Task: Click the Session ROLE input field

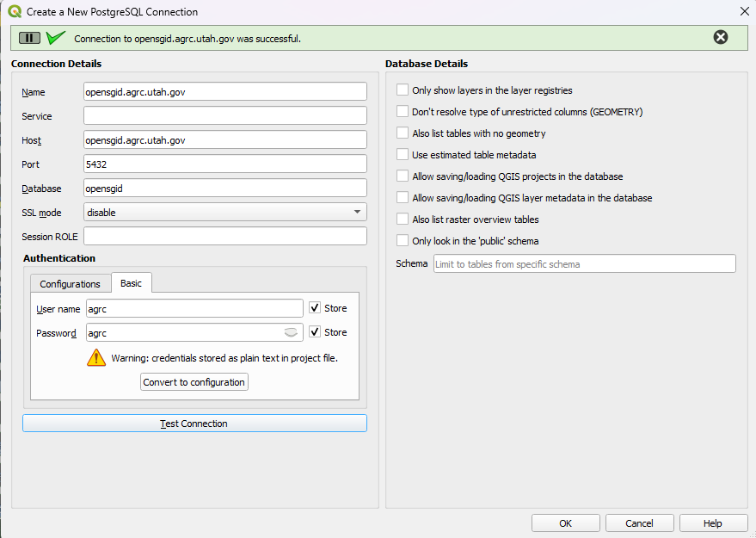Action: tap(225, 237)
